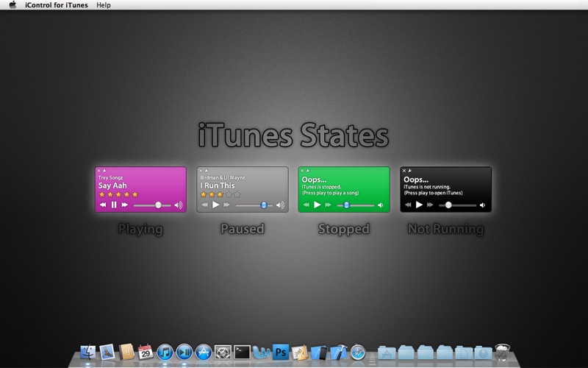
Task: Skip to next track in pink Playing widget
Action: 124,205
